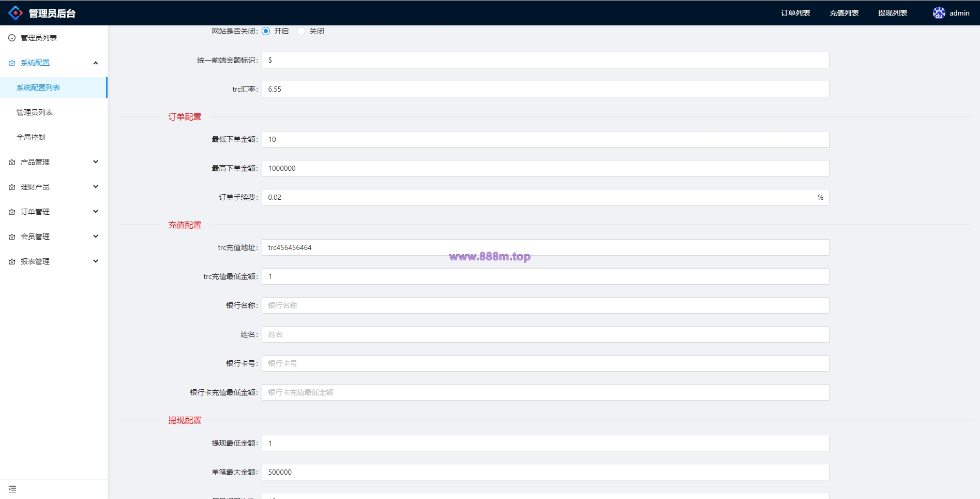Expand the 报表管理 menu chevron
This screenshot has width=980, height=499.
(96, 261)
